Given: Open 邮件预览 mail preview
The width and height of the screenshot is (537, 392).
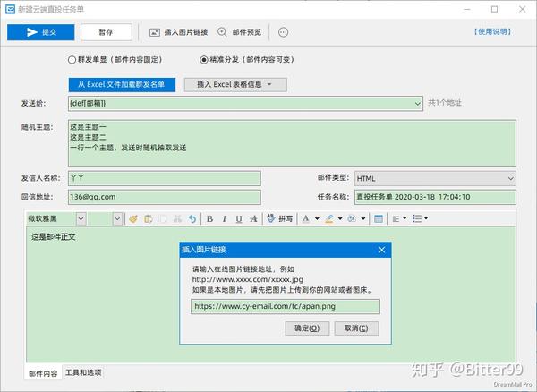Looking at the screenshot, I should (x=239, y=32).
